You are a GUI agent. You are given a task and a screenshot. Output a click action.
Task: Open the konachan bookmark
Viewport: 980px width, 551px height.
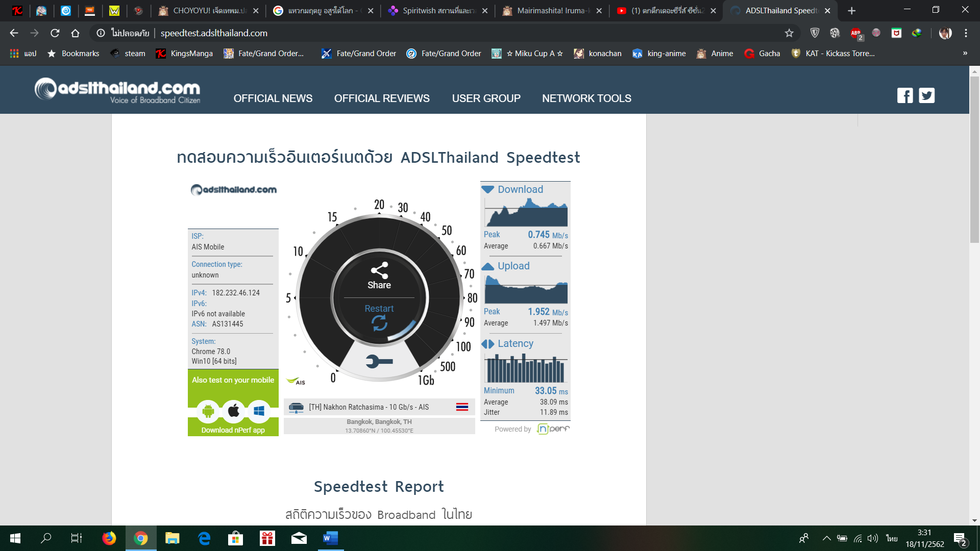(598, 53)
